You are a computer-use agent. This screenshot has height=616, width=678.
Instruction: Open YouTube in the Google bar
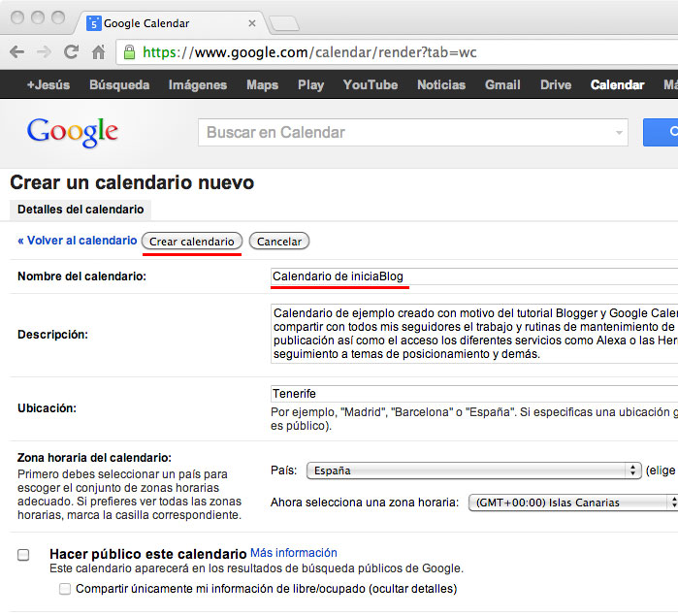tap(371, 84)
